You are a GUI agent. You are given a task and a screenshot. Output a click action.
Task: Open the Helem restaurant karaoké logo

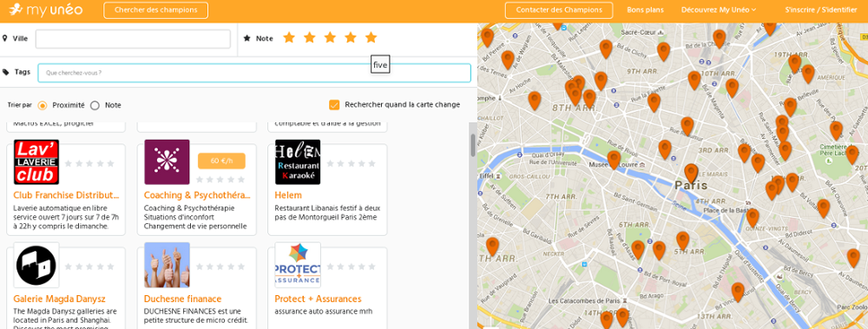point(298,162)
